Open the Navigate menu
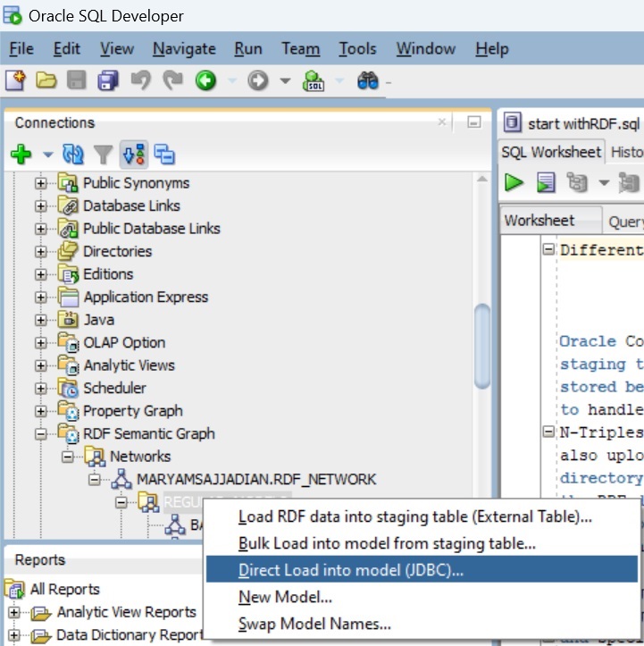 [184, 48]
